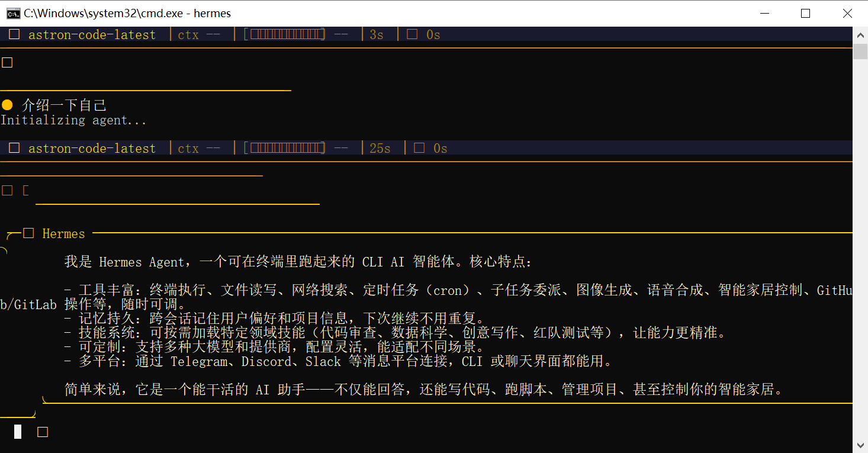This screenshot has width=868, height=453.
Task: Click the '多平台' bullet line mentioning Telegram
Action: click(338, 361)
